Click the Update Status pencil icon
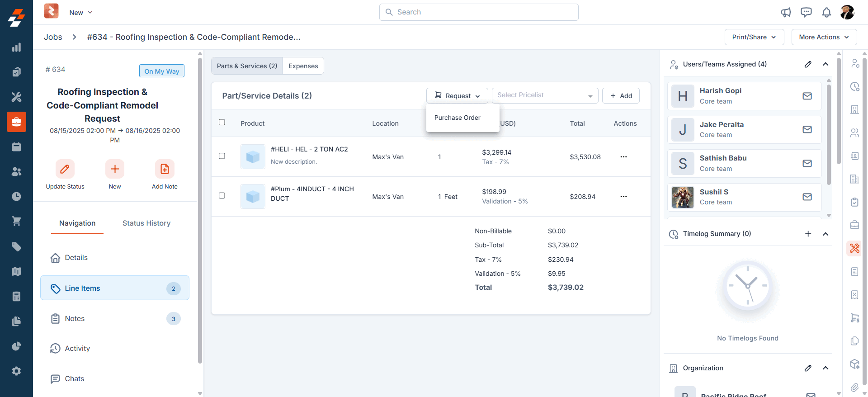868x397 pixels. (65, 169)
